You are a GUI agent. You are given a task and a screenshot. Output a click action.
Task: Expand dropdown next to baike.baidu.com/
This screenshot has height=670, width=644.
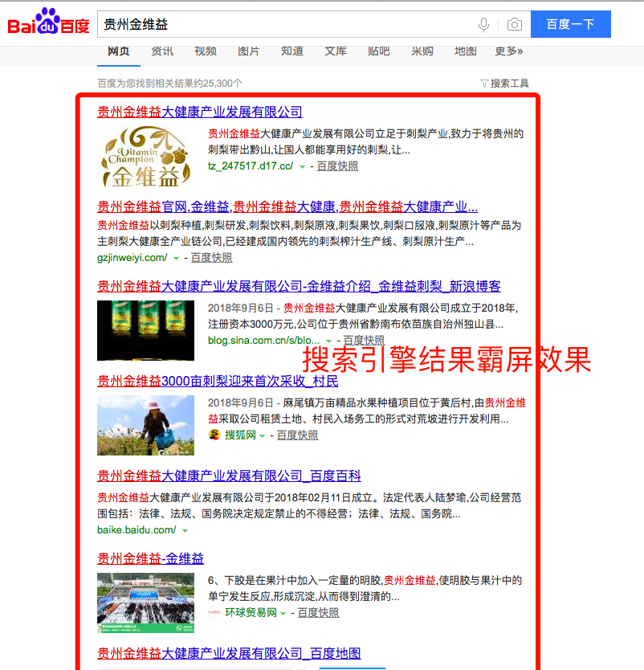(185, 531)
